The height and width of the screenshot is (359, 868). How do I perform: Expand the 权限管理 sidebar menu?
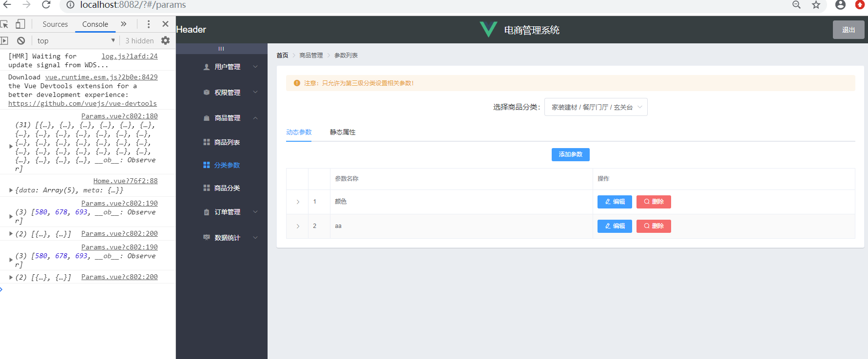[x=222, y=92]
